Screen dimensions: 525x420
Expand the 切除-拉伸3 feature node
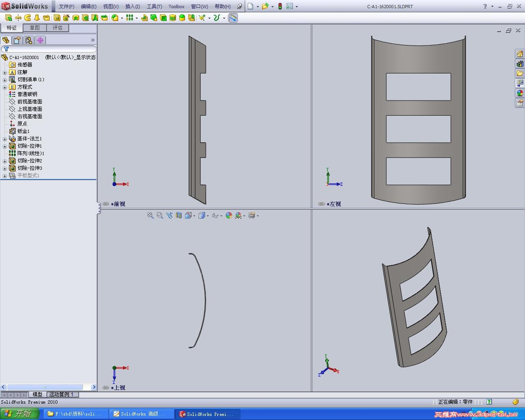(5, 168)
